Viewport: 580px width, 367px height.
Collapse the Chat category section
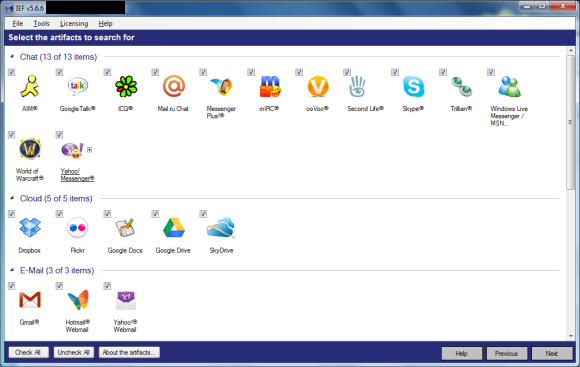[x=12, y=57]
